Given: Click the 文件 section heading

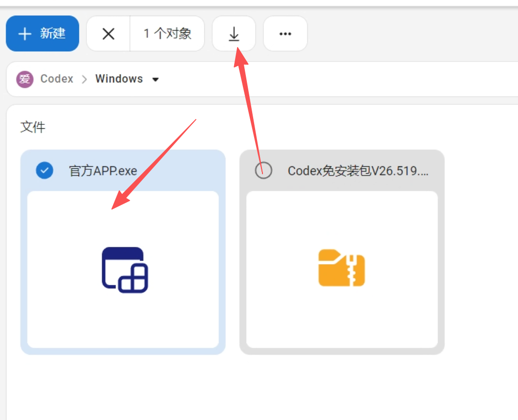Looking at the screenshot, I should click(32, 127).
